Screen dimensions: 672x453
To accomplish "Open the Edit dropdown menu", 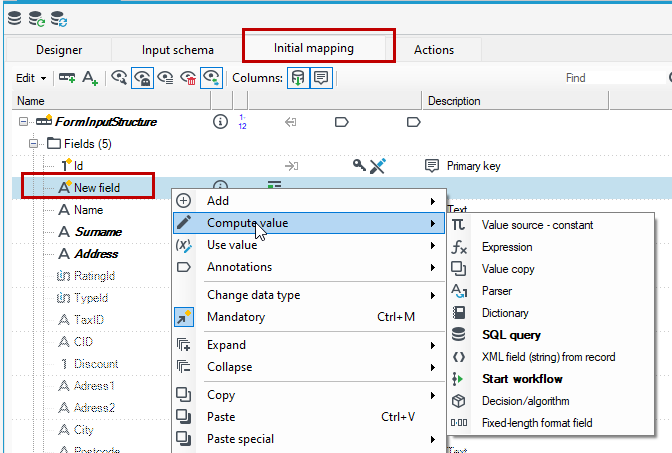I will click(x=31, y=78).
